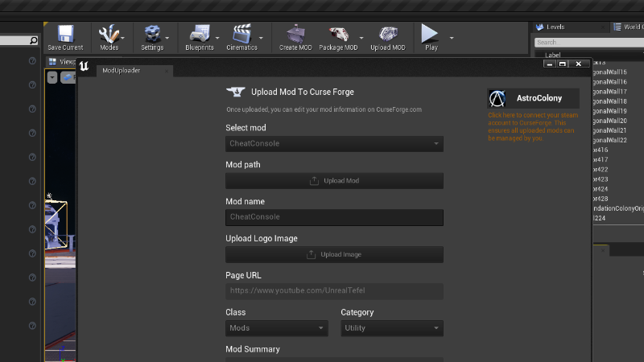Click the Play triangle icon
Viewport: 644px width, 362px height.
[x=430, y=33]
